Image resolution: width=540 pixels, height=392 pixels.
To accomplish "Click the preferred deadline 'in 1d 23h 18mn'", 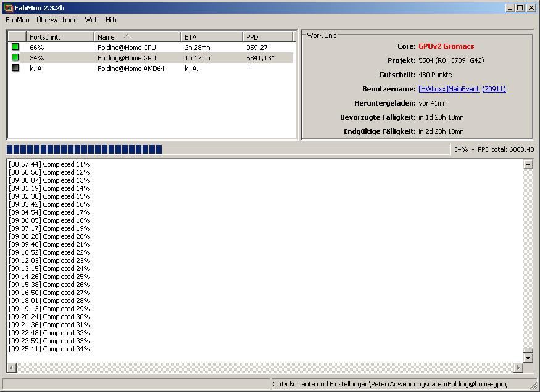I will coord(441,117).
